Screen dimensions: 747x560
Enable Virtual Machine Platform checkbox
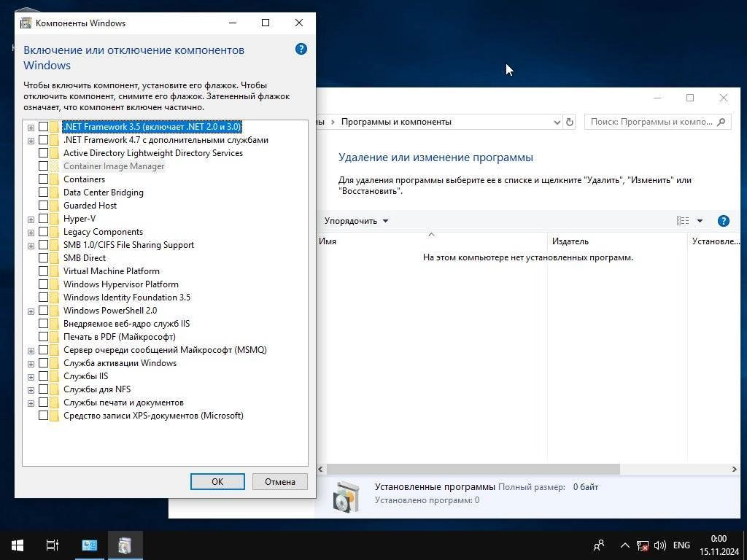pyautogui.click(x=43, y=271)
